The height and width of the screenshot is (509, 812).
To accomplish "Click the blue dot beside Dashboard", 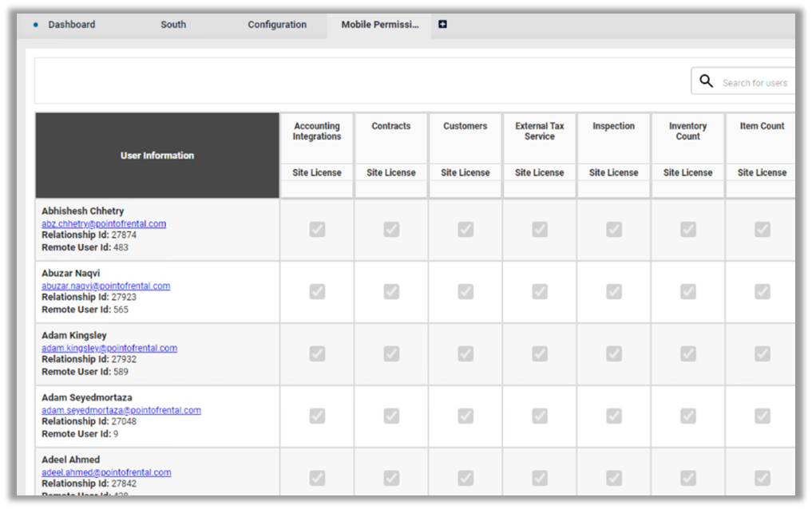I will tap(36, 25).
